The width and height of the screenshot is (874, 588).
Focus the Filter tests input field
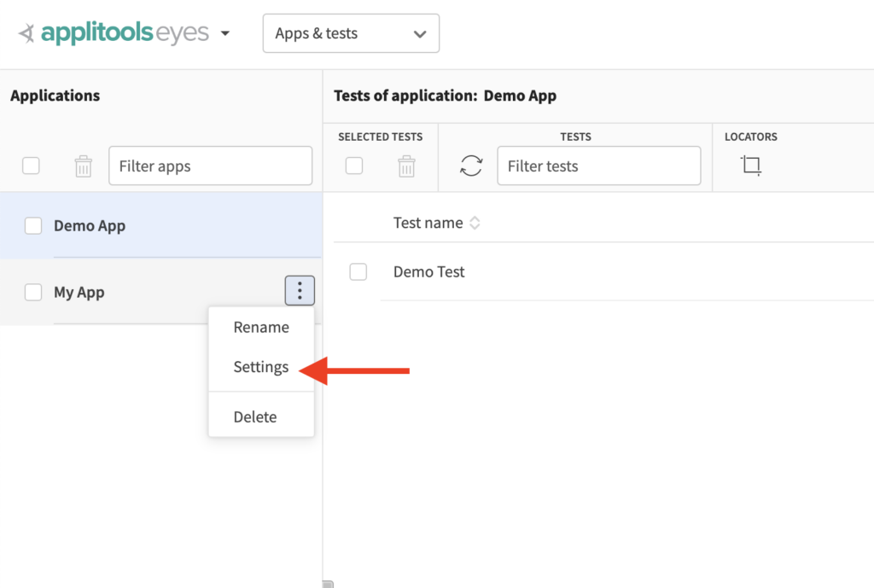pyautogui.click(x=598, y=166)
